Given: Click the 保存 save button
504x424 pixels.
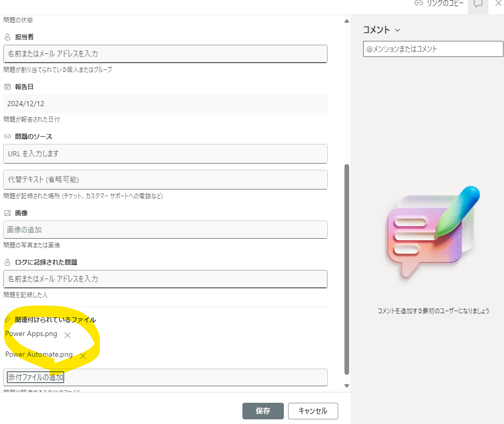Looking at the screenshot, I should point(263,411).
